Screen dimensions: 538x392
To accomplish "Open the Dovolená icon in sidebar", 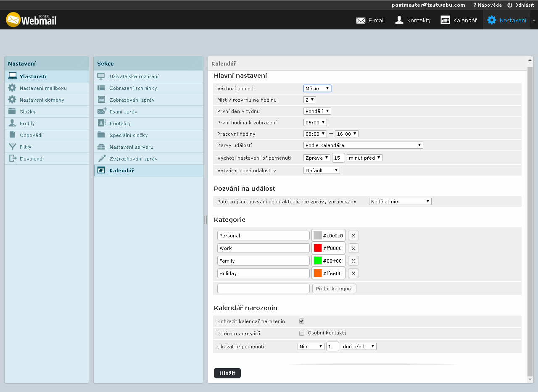I will pyautogui.click(x=12, y=159).
